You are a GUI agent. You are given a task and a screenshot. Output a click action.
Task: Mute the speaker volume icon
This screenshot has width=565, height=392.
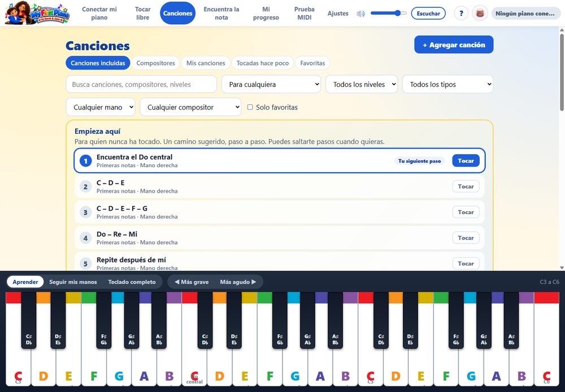click(x=360, y=14)
